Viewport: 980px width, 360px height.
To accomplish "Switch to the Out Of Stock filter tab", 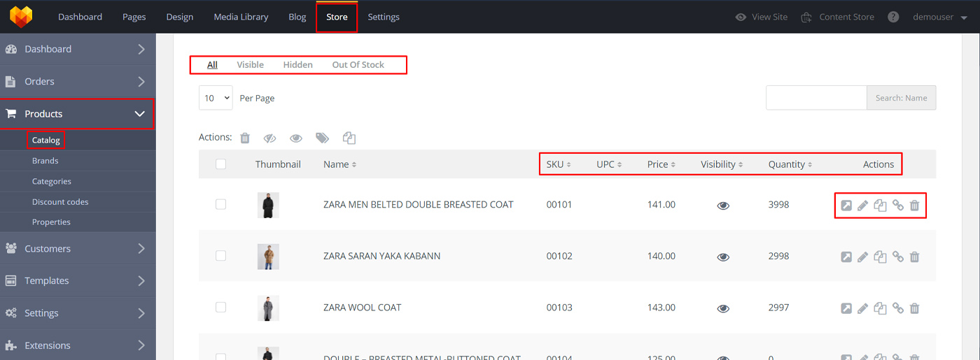I will point(358,65).
